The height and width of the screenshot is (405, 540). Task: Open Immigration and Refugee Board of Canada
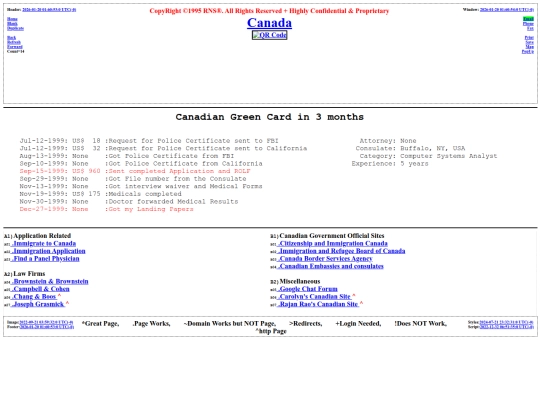341,251
